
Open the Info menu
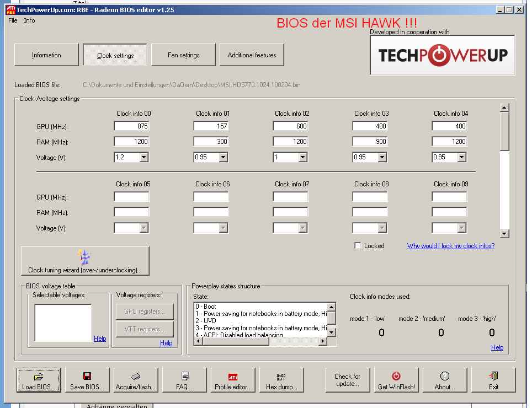29,20
